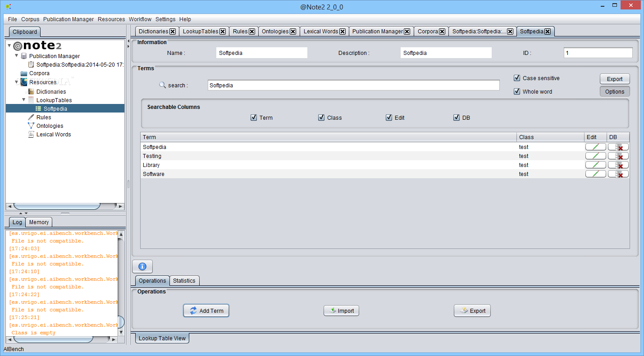Close the LookupTables tab

tap(223, 32)
